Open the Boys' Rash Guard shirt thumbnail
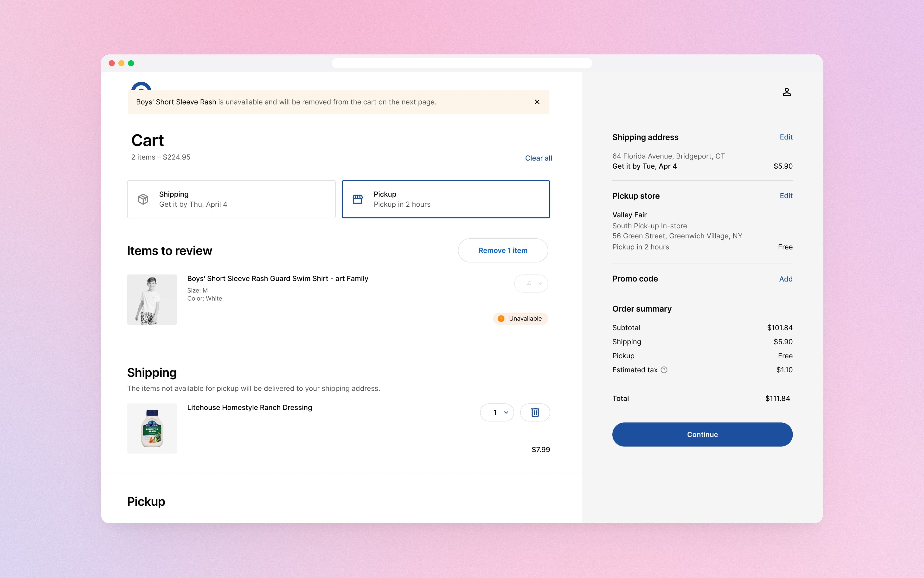The width and height of the screenshot is (924, 578). click(x=152, y=299)
